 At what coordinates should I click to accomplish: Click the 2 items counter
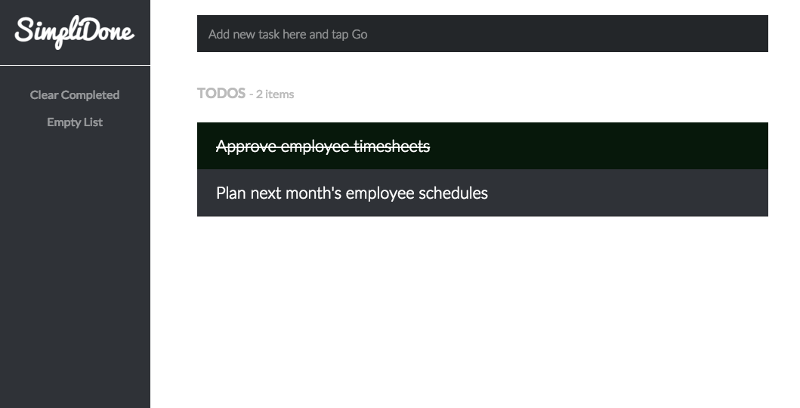pos(275,94)
